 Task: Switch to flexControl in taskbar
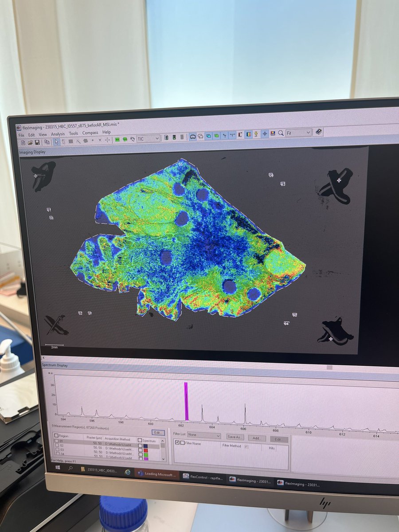[204, 477]
